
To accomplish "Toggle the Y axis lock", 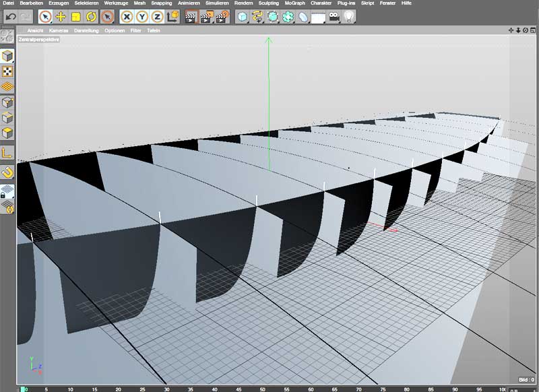I will pyautogui.click(x=142, y=16).
